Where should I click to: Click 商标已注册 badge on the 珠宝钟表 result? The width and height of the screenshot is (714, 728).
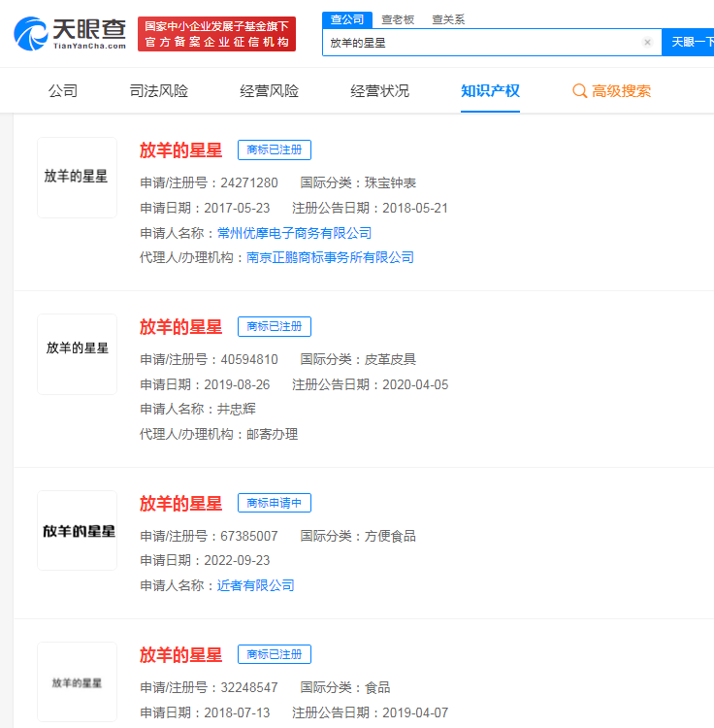275,149
